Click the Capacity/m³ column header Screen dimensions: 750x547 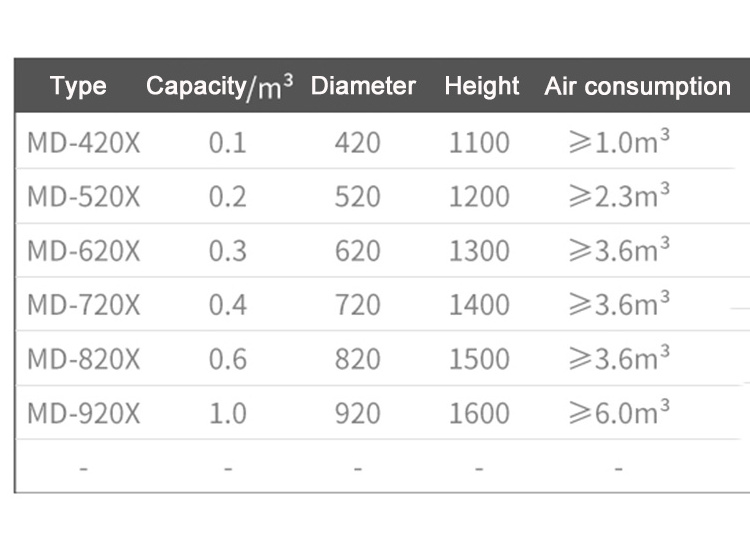click(x=219, y=86)
